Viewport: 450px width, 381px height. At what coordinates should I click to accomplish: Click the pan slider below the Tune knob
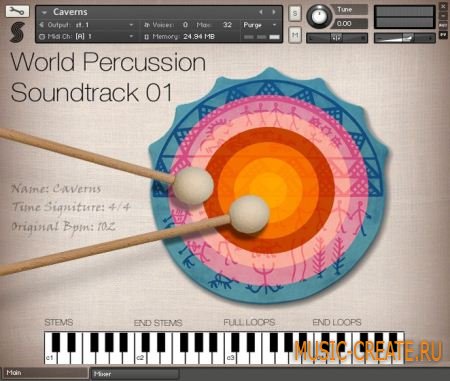337,38
